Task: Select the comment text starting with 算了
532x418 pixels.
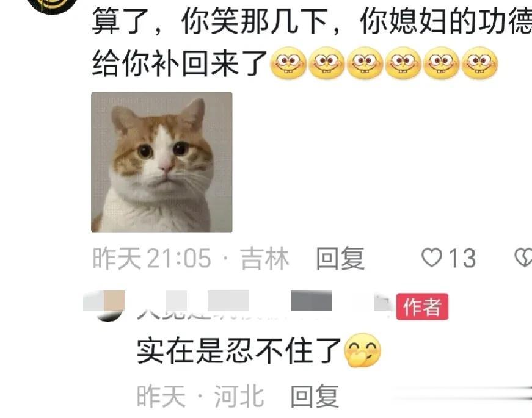Action: pos(312,22)
